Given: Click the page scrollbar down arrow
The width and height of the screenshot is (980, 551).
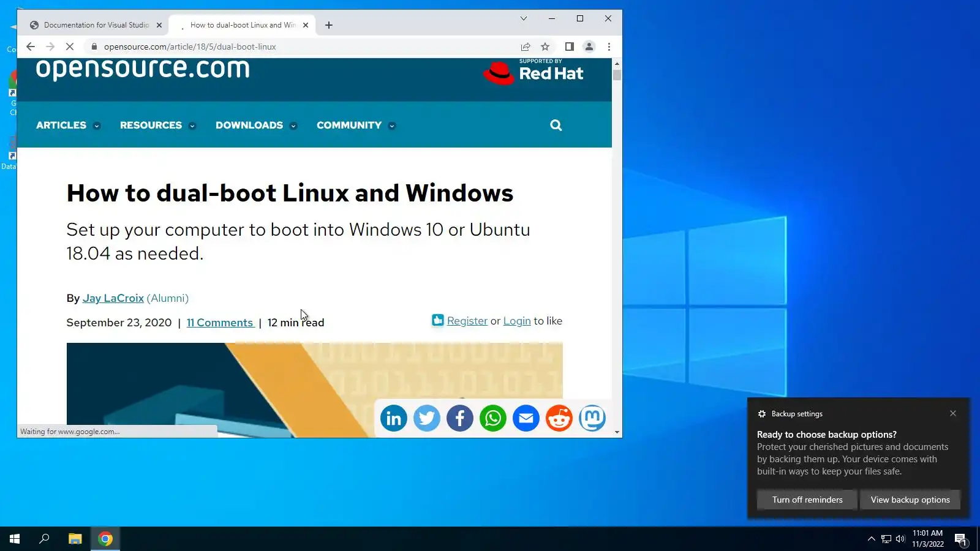Looking at the screenshot, I should tap(617, 432).
